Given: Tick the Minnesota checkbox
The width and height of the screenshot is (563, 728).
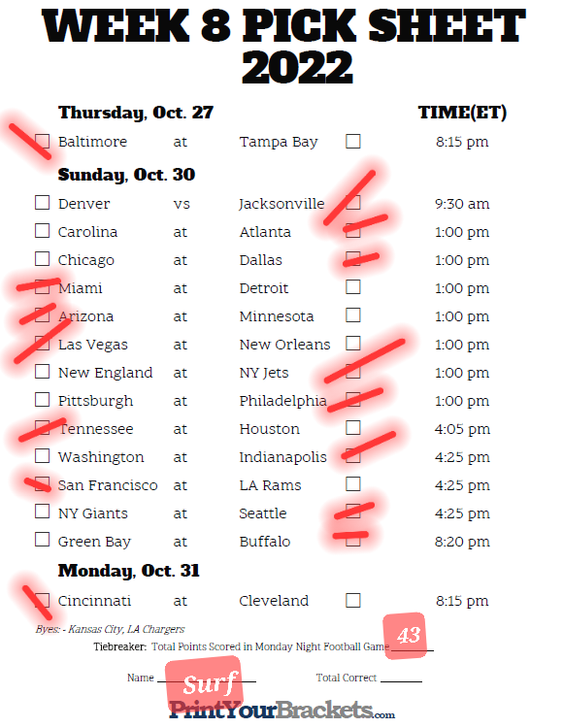Looking at the screenshot, I should [352, 315].
